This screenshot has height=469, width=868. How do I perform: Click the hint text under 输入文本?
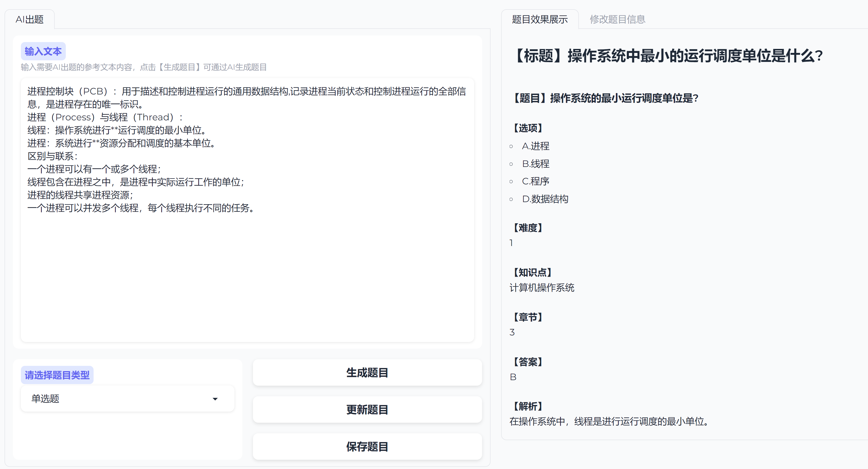pos(144,67)
